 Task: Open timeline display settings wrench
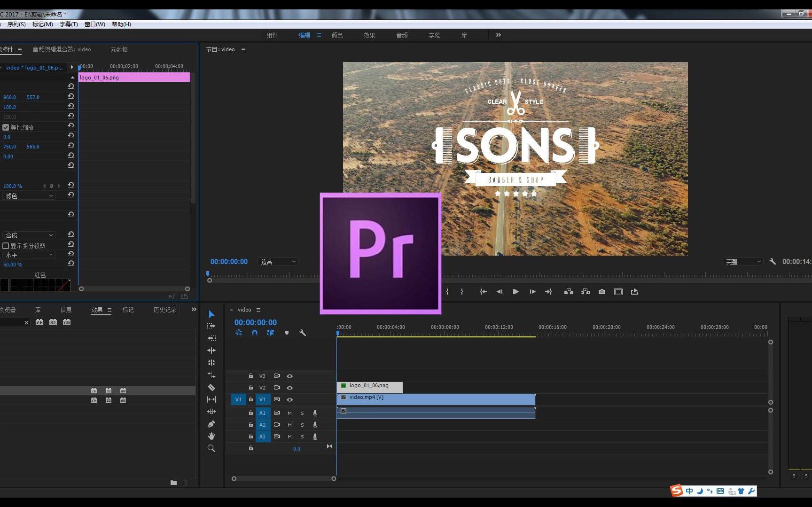coord(303,333)
